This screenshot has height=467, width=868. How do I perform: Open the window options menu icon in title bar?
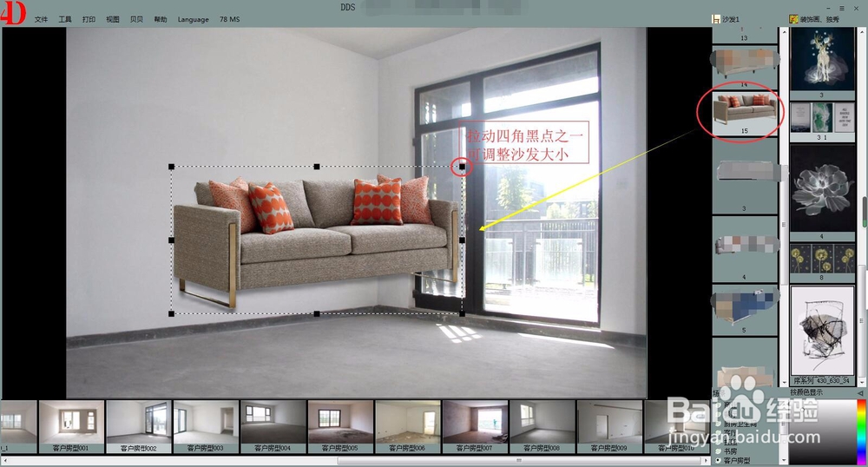pos(841,9)
